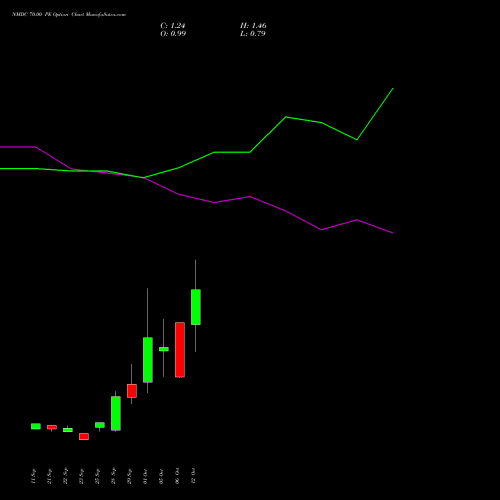Click the peak end of the green indicator line

click(x=393, y=89)
